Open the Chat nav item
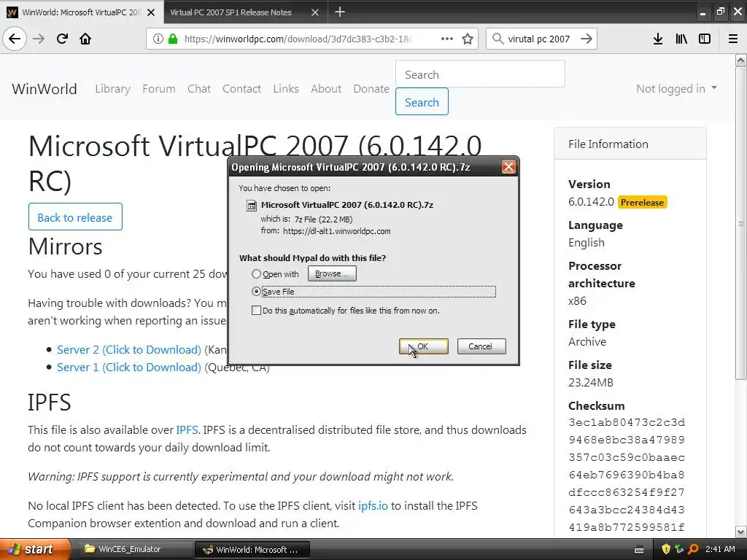The image size is (747, 560). pyautogui.click(x=199, y=88)
